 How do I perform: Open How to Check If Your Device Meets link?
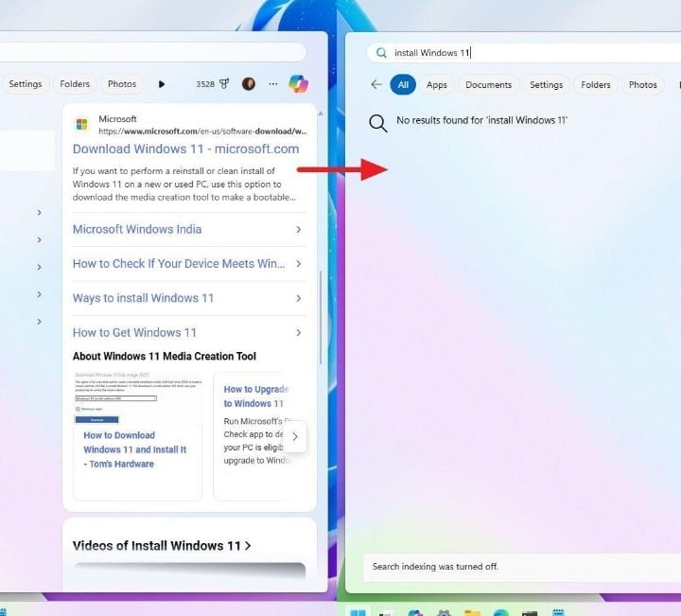(x=179, y=264)
